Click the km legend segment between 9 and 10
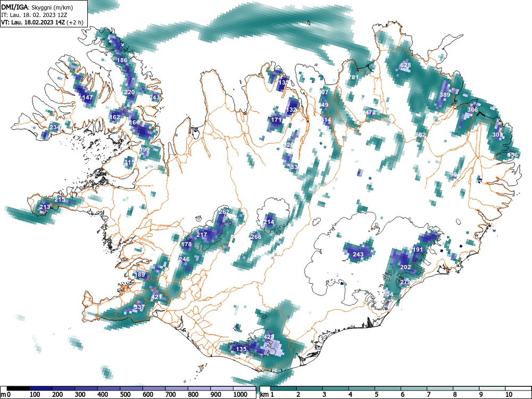 click(x=492, y=388)
